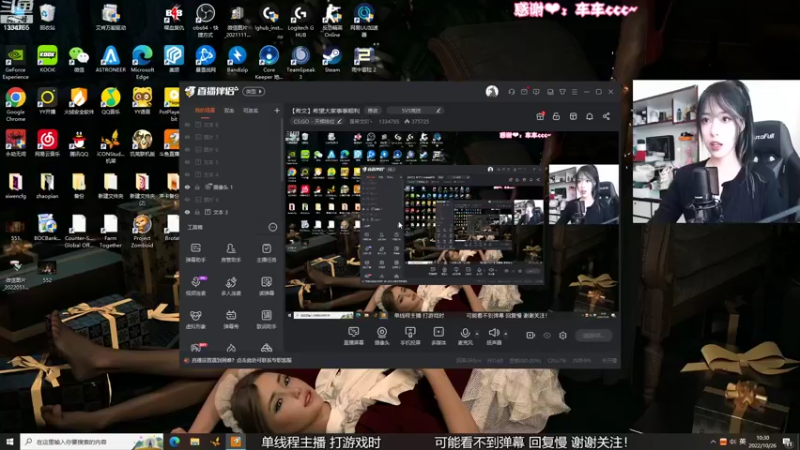The image size is (800, 450).
Task: Open the pill dropdown beside the 直播伴侣 logo
Action: 254,92
